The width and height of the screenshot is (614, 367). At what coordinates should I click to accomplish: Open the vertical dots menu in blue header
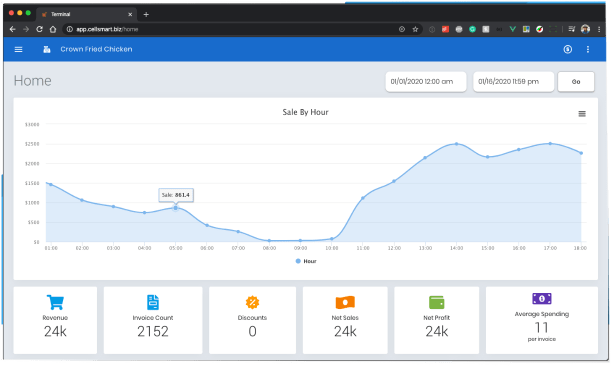click(588, 49)
